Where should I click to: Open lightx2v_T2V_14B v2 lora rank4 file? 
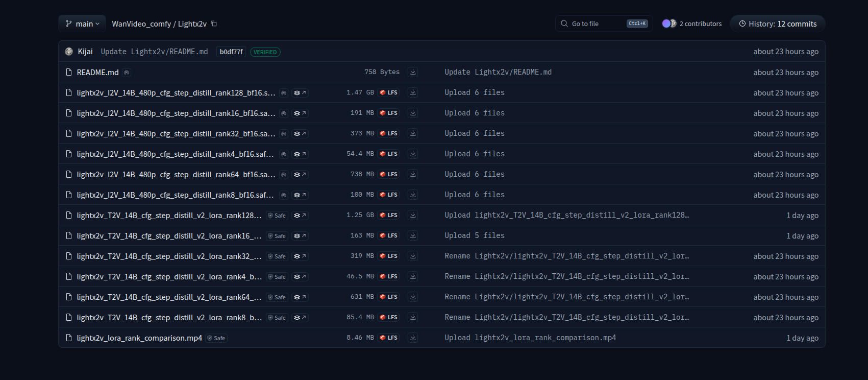click(169, 277)
